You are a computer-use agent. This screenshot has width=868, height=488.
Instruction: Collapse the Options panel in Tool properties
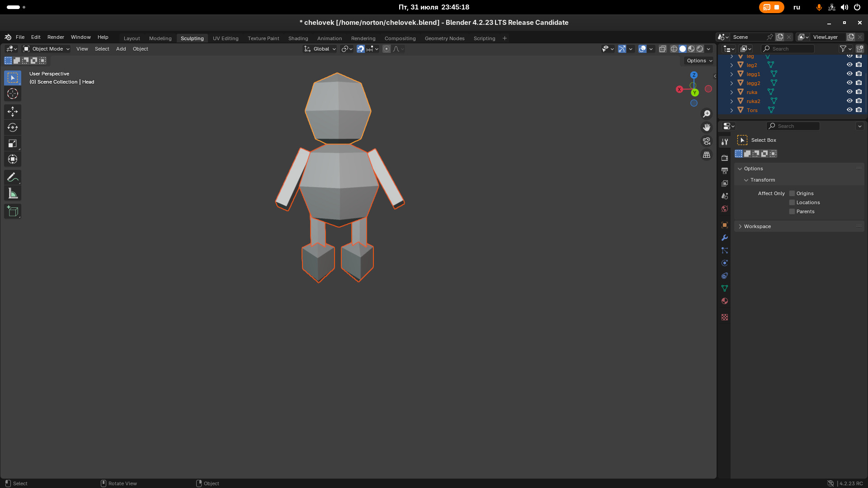(x=740, y=169)
